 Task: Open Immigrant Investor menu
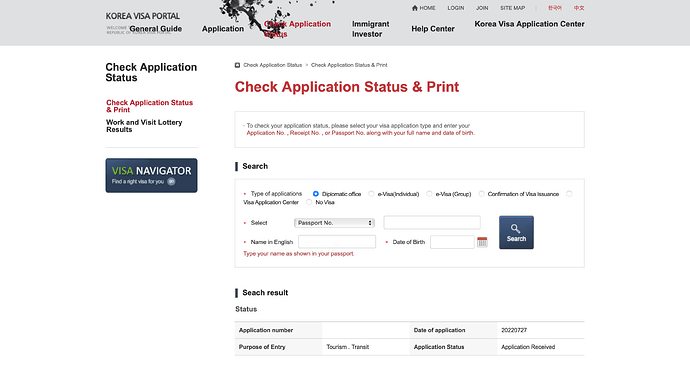(x=371, y=29)
